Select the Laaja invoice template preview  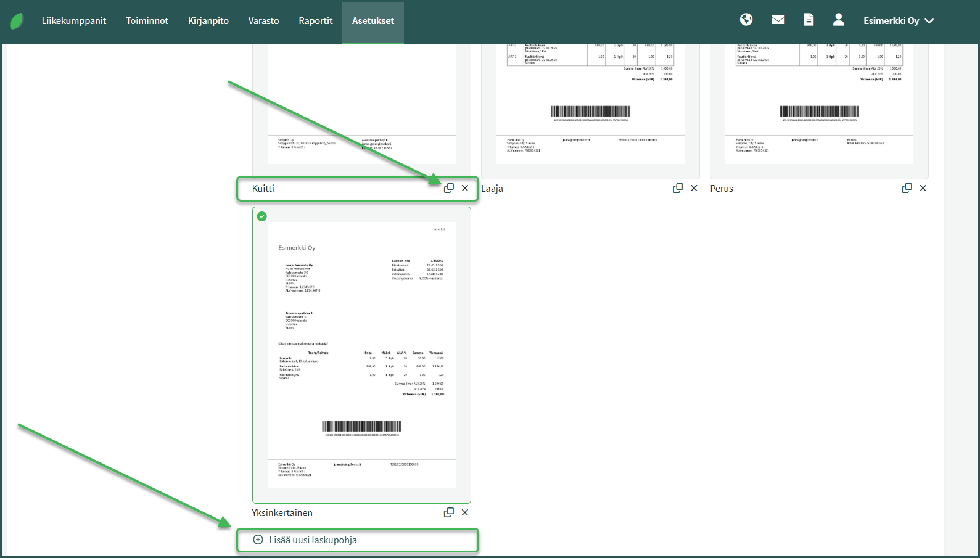coord(590,105)
